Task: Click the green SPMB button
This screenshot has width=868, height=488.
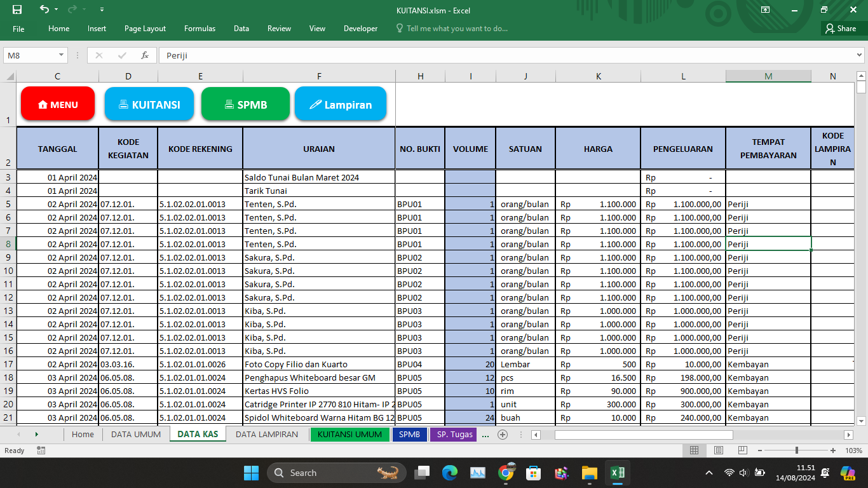Action: (x=245, y=104)
